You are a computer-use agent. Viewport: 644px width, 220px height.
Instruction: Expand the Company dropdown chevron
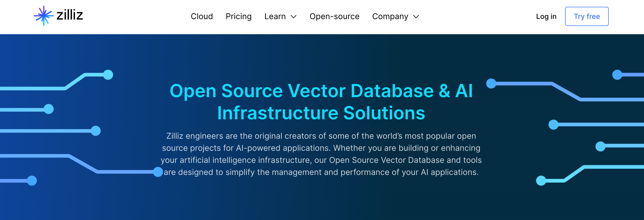[x=416, y=17]
